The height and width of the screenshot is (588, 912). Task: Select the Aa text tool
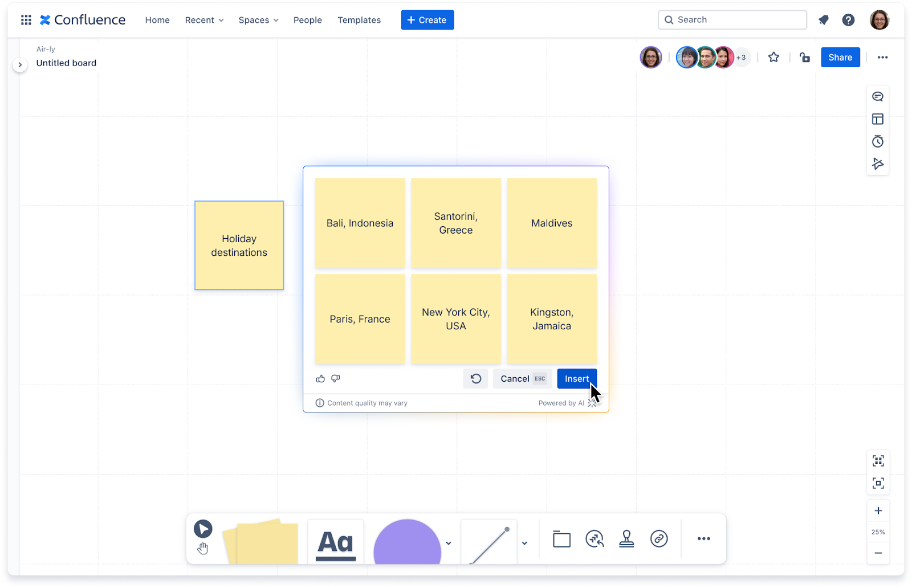click(335, 540)
